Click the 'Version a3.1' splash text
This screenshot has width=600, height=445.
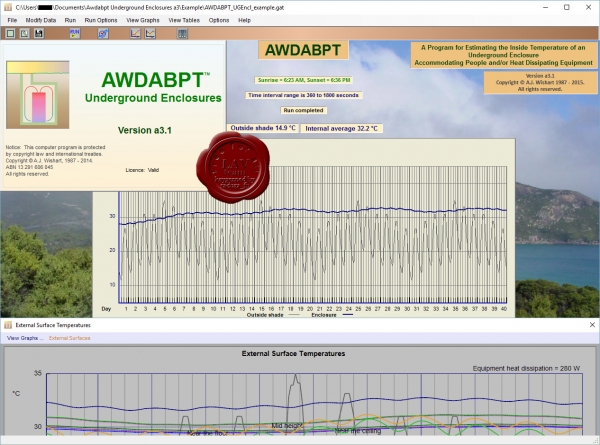click(145, 130)
